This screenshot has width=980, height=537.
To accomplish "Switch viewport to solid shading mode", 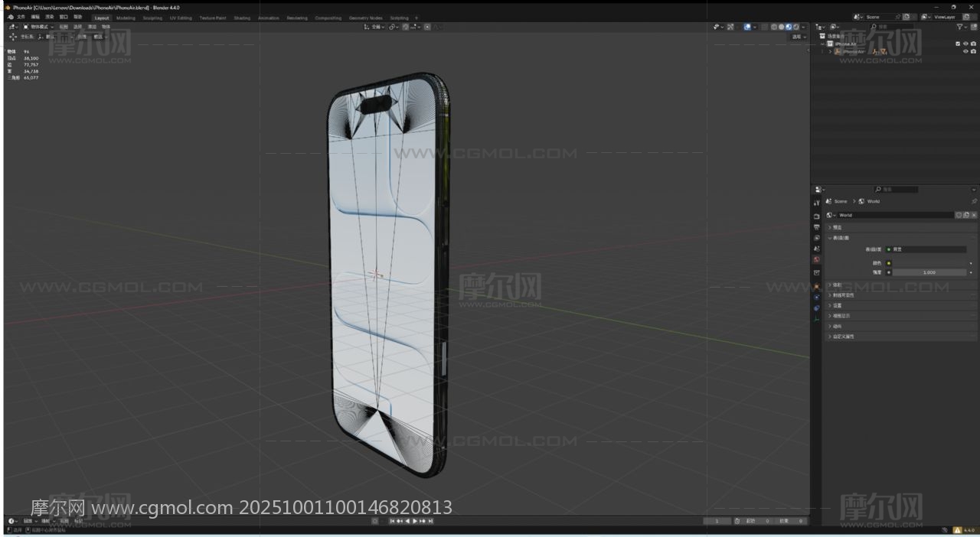I will click(x=781, y=27).
